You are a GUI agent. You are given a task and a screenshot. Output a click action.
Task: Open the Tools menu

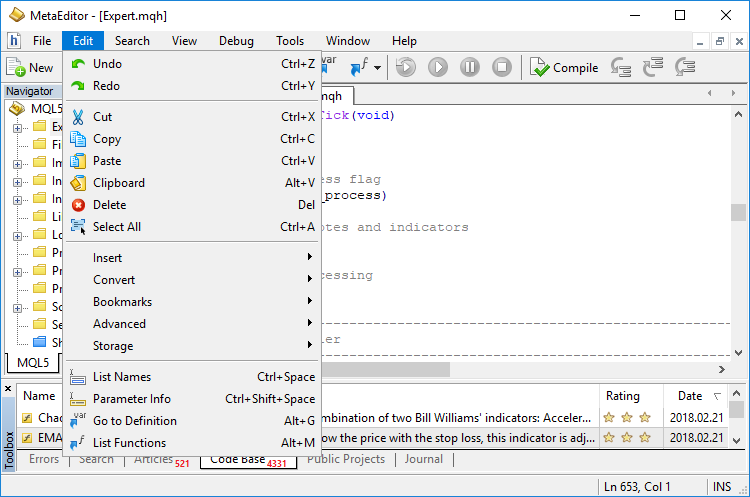290,41
